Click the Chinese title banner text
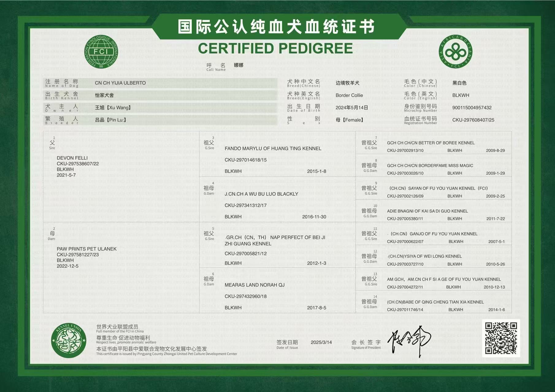 (x=276, y=27)
